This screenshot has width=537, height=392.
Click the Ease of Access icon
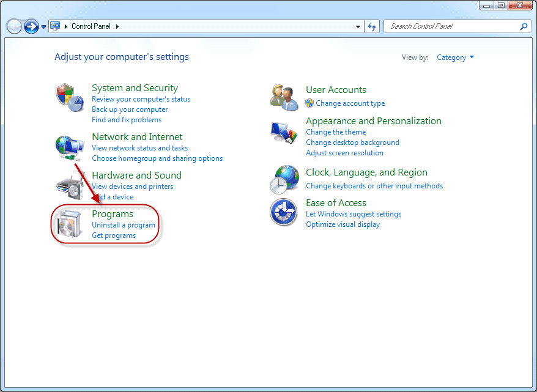tap(284, 213)
